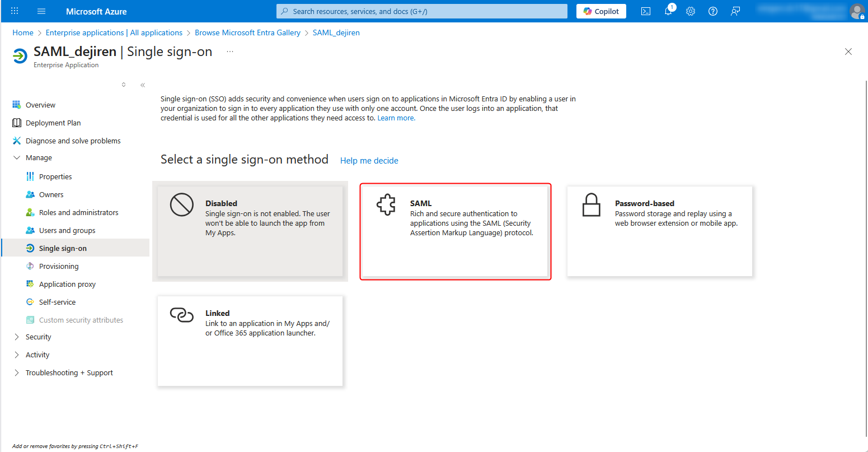
Task: Click the Microsoft Azure header title
Action: point(96,11)
